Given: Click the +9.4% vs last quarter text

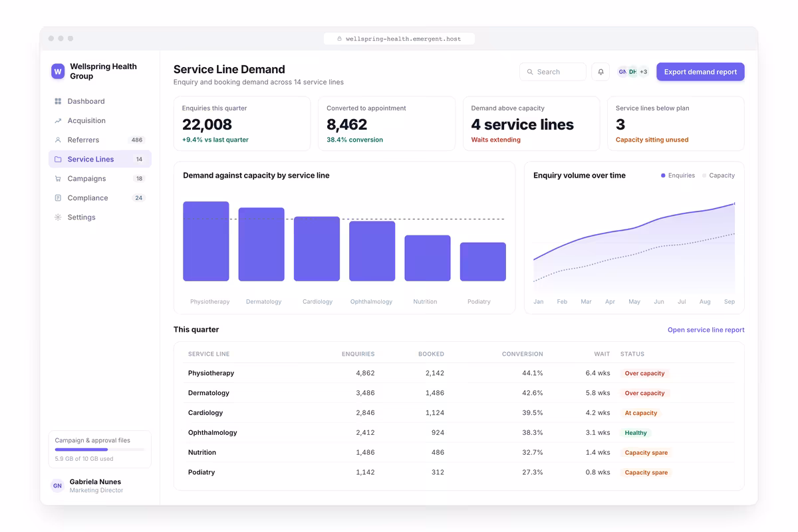Looking at the screenshot, I should tap(215, 140).
